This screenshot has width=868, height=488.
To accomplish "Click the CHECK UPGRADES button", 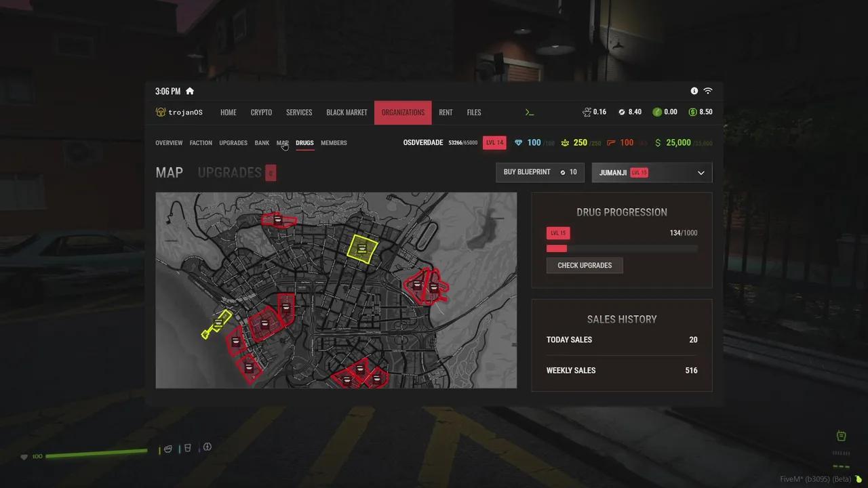I will pos(585,266).
